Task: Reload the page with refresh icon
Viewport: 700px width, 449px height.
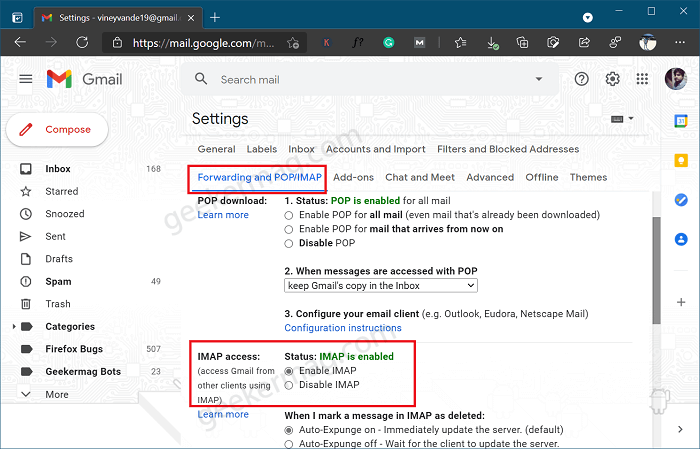Action: [82, 42]
